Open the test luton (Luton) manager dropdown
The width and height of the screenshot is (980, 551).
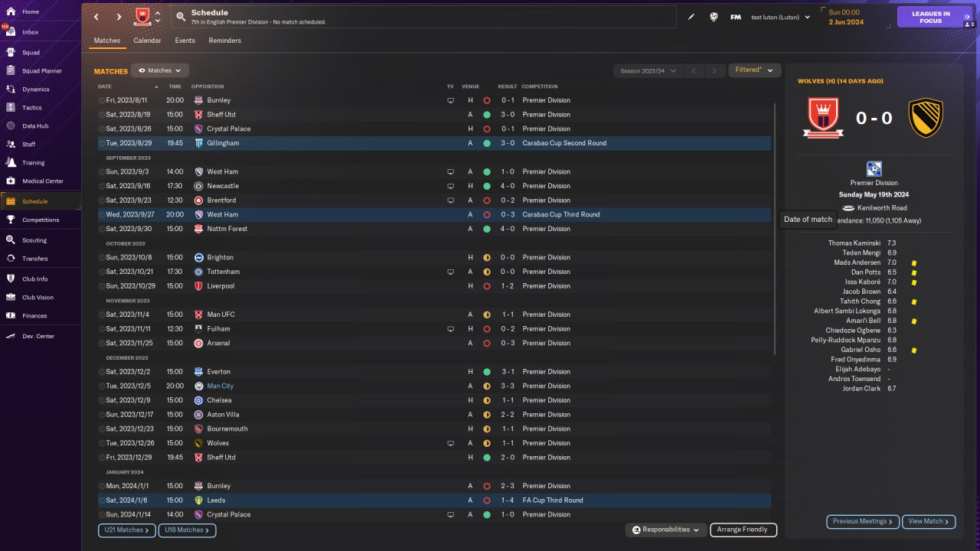pos(780,17)
